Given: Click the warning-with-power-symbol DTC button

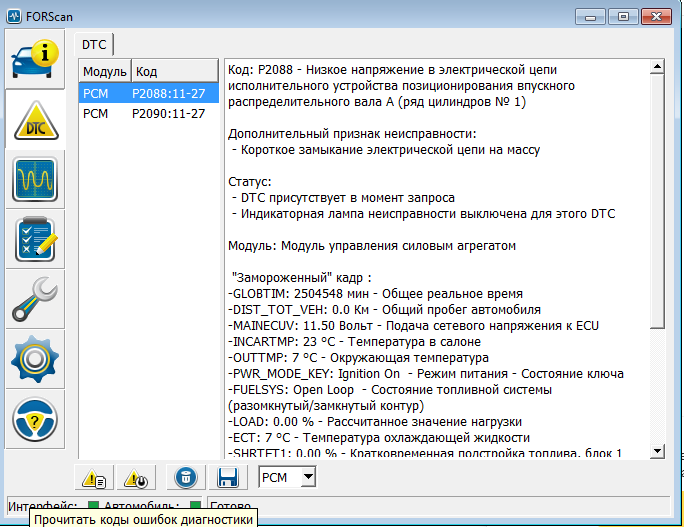Looking at the screenshot, I should (x=136, y=478).
